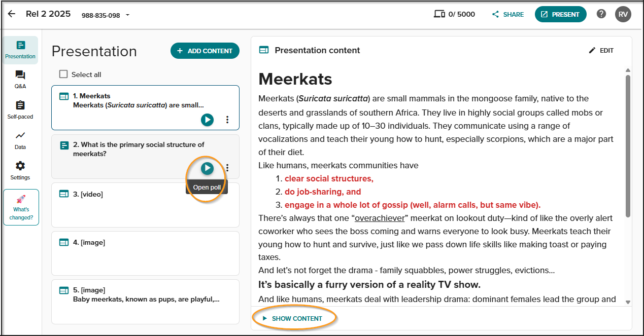Click the help question mark icon
The width and height of the screenshot is (644, 336).
(x=601, y=14)
